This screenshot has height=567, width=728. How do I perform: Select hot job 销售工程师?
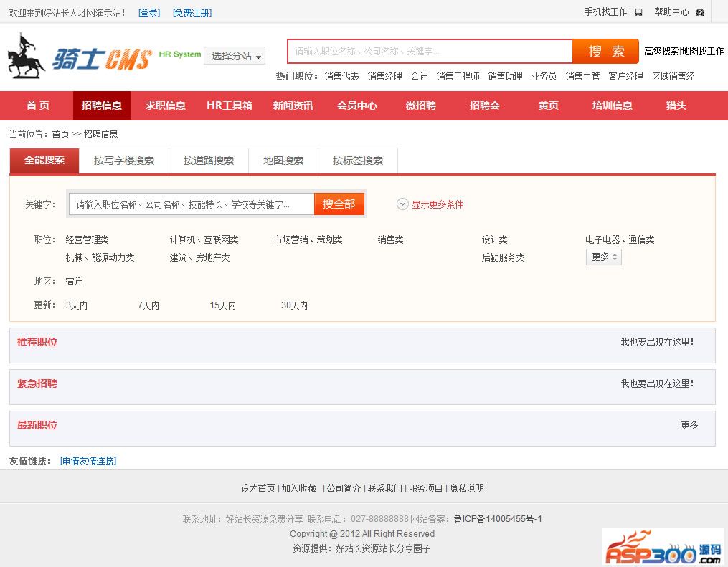(x=458, y=76)
